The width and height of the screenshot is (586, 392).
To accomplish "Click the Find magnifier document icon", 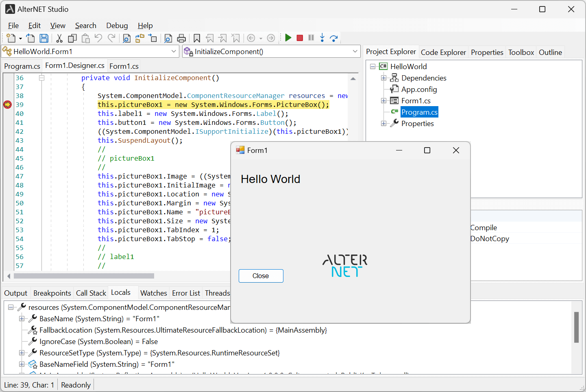I will click(127, 38).
